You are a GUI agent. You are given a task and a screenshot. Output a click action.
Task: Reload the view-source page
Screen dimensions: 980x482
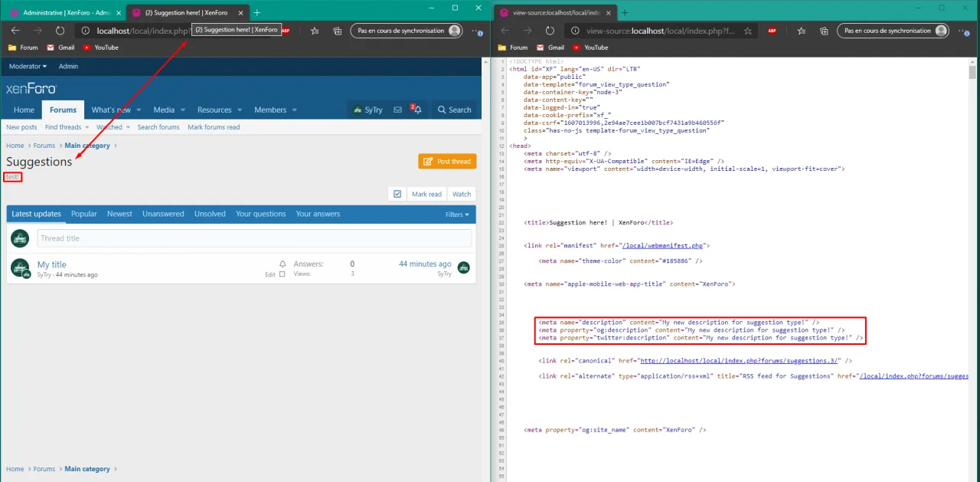tap(549, 31)
